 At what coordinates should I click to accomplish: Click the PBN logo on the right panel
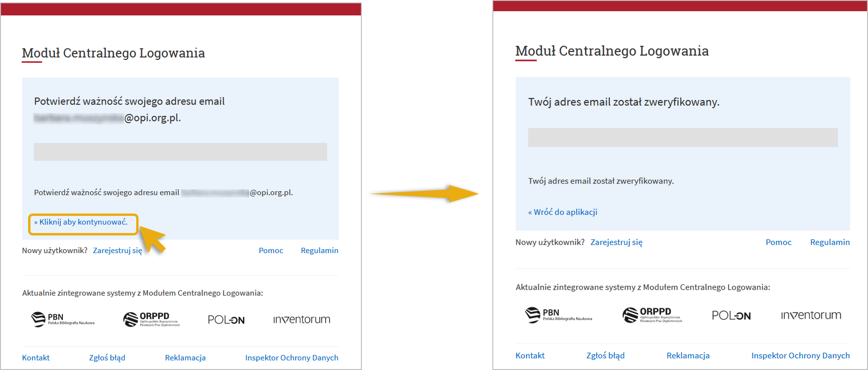tap(559, 315)
